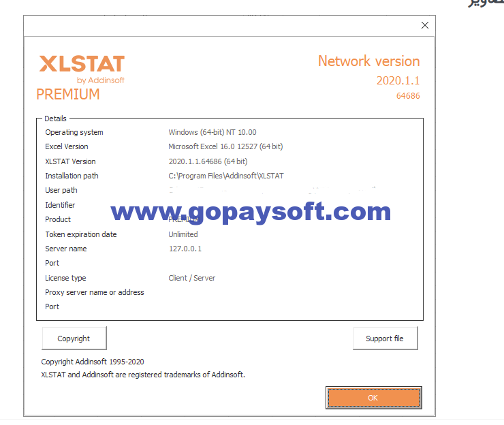504x425 pixels.
Task: Close the XLSTAT about dialog
Action: pos(425,25)
